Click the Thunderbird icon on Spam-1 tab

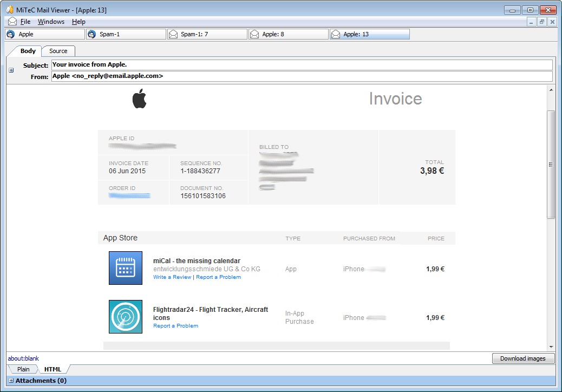[92, 34]
